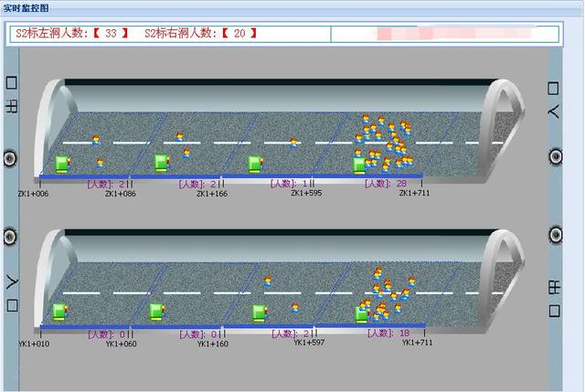Click the YK1+597 mileage label

coord(309,343)
